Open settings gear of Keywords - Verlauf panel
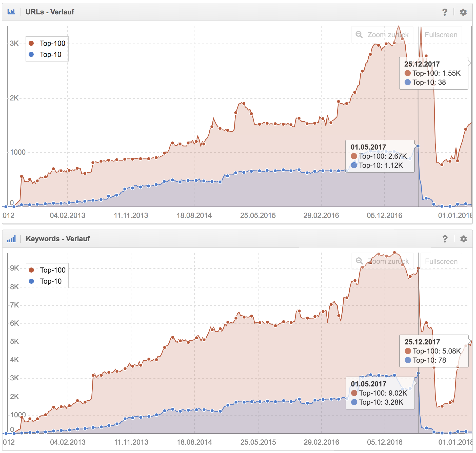The image size is (476, 453). click(463, 239)
